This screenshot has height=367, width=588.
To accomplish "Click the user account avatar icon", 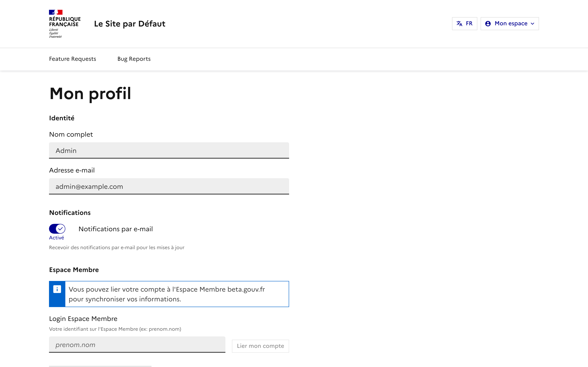I will 488,23.
